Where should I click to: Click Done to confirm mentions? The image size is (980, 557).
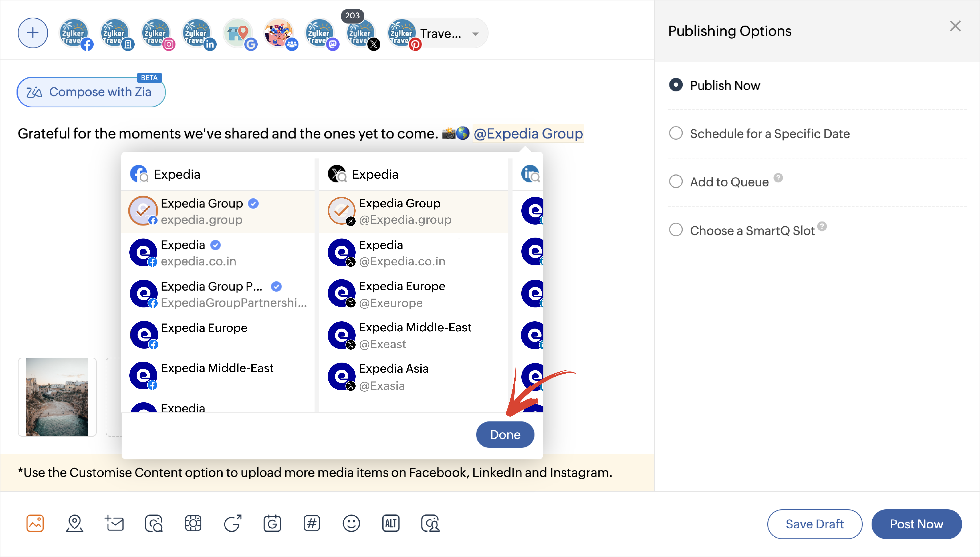[505, 435]
